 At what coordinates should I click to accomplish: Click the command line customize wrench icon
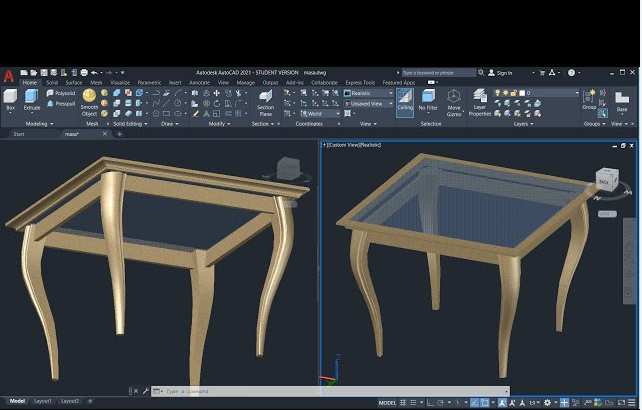[145, 391]
